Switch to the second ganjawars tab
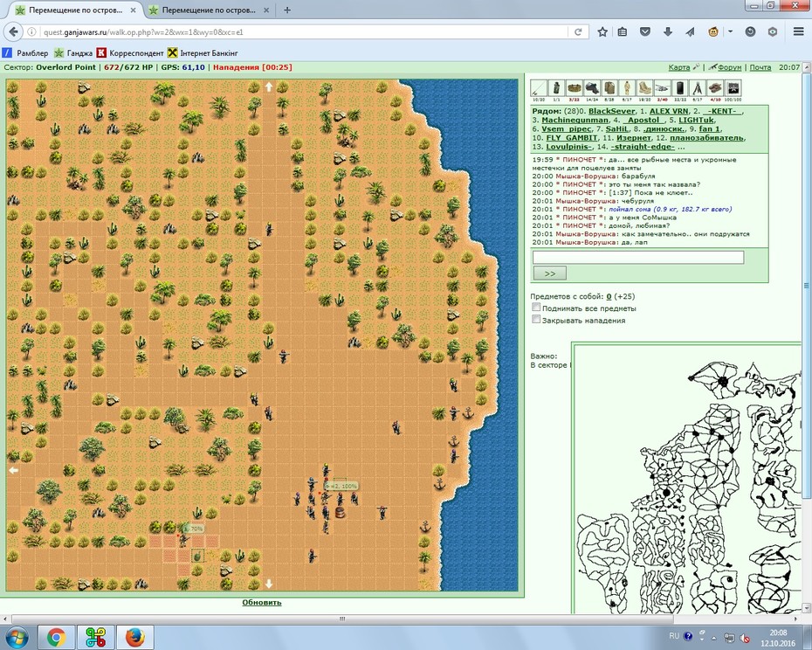The height and width of the screenshot is (650, 812). tap(209, 10)
